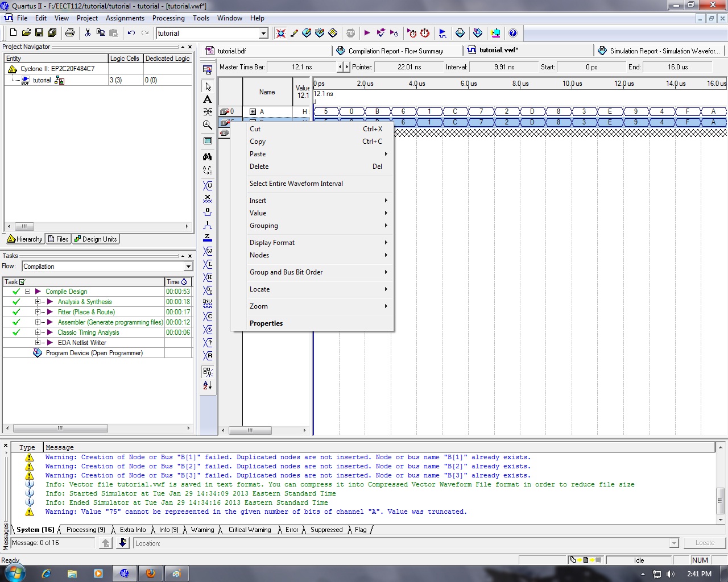Apply Forcing Unknown (X) value
The image size is (728, 582).
coord(208,199)
